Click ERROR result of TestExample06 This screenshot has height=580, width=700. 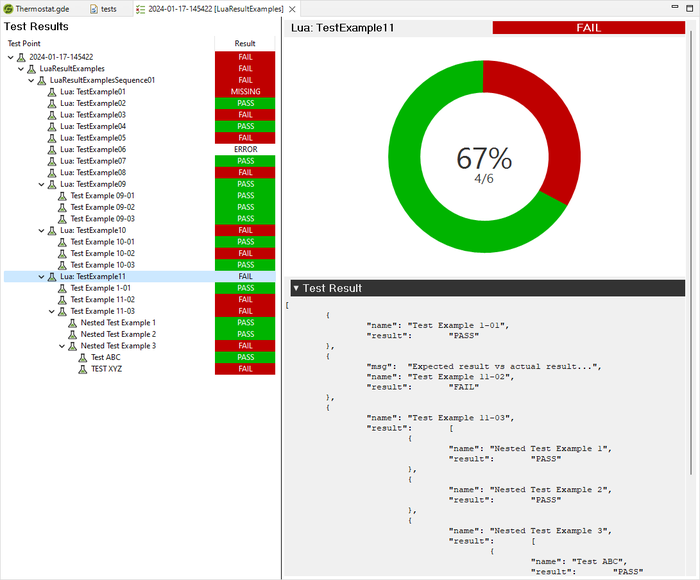pos(245,149)
